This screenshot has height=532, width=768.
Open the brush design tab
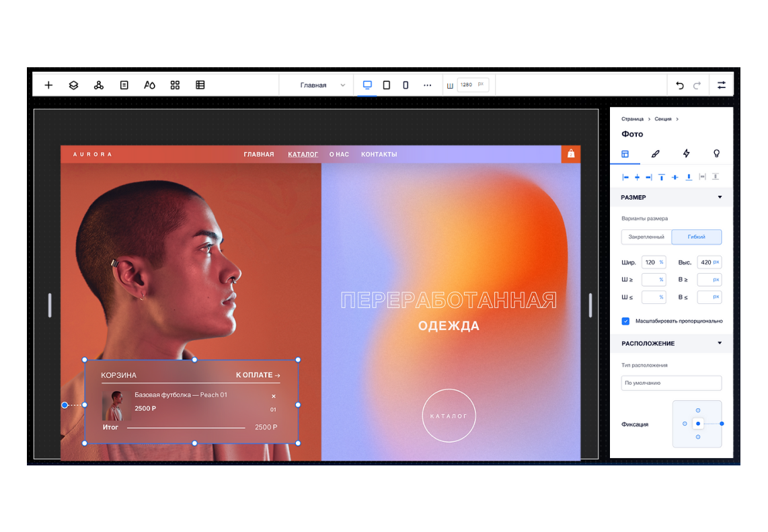coord(655,154)
